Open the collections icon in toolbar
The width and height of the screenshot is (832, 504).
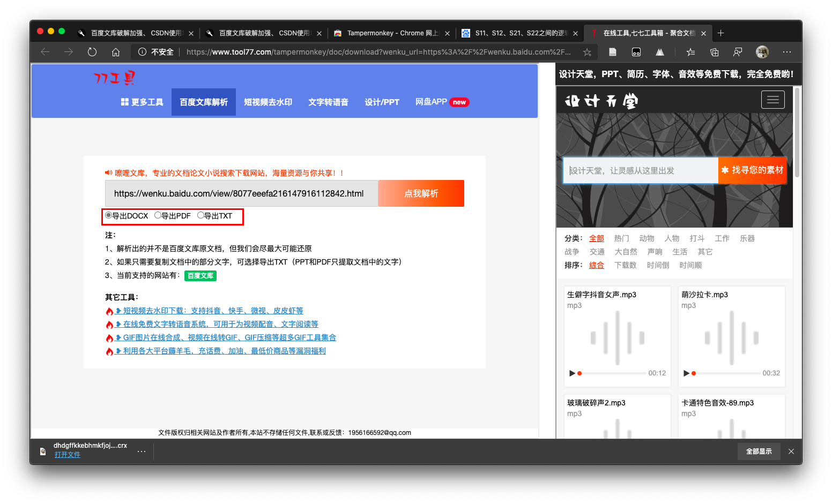[x=714, y=52]
